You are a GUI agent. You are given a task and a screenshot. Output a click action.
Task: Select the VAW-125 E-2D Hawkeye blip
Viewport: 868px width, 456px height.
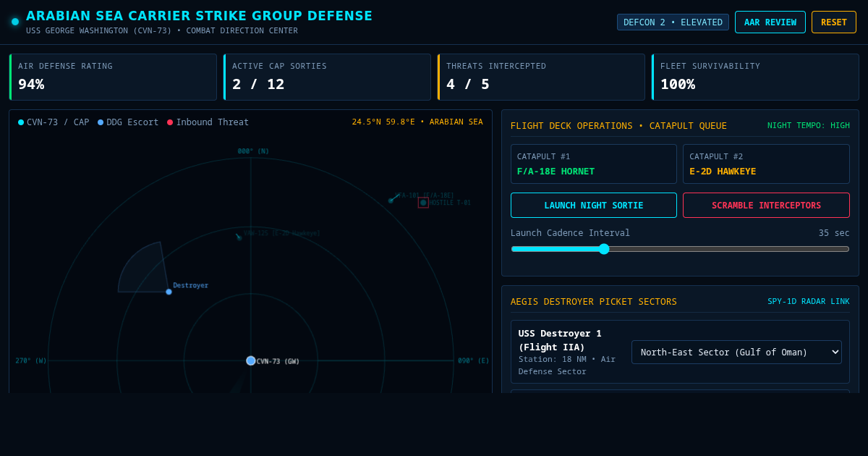[239, 237]
